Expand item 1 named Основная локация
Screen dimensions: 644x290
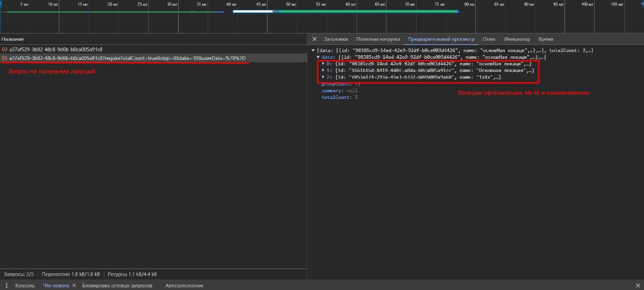pyautogui.click(x=324, y=70)
